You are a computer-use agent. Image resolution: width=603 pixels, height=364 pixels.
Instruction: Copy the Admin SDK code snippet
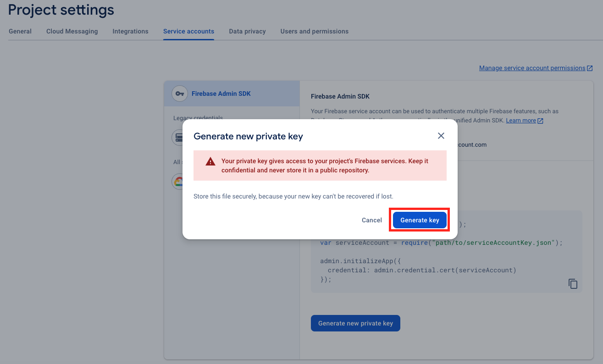573,283
